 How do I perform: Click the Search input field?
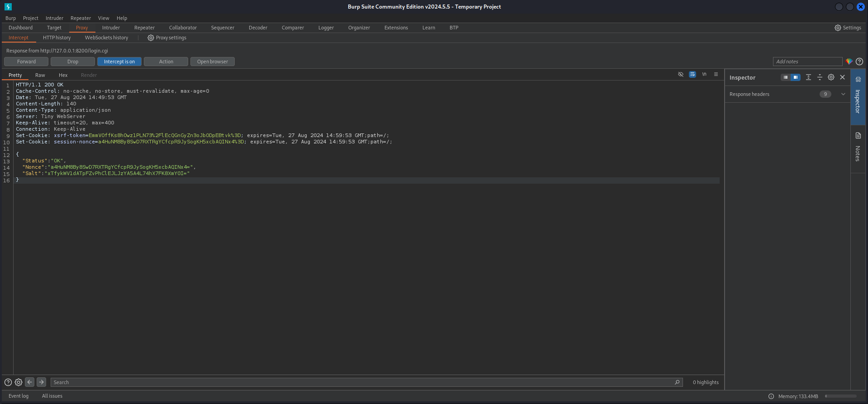coord(362,382)
